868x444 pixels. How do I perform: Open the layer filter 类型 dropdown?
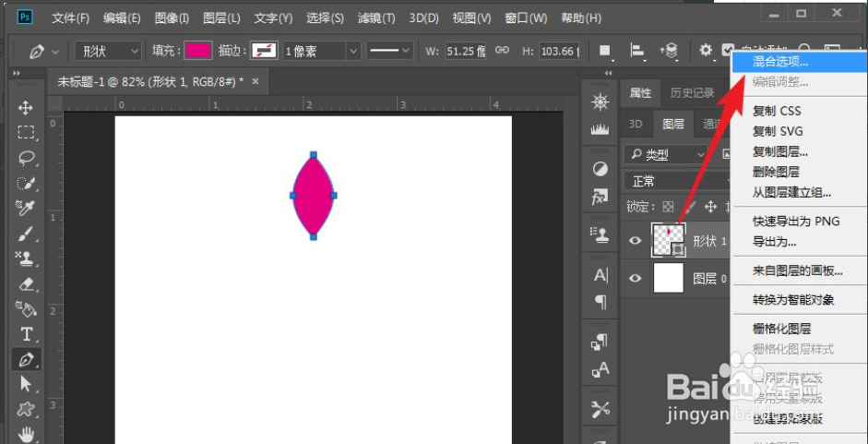point(666,155)
